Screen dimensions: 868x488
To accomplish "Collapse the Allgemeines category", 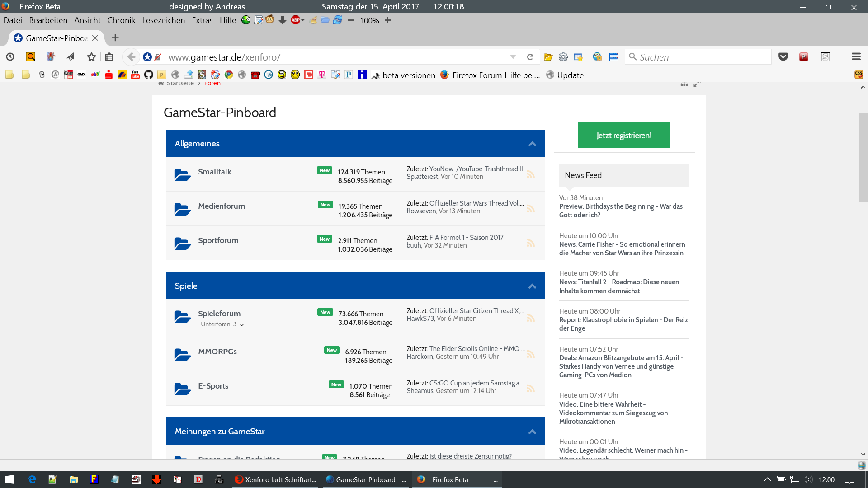I will (532, 144).
